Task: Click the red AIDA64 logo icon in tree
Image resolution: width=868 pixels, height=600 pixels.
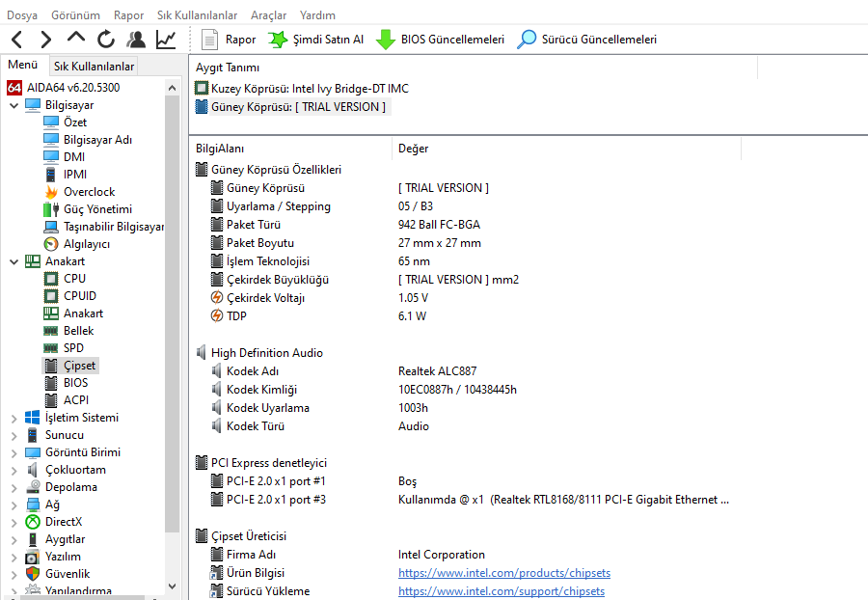Action: pyautogui.click(x=14, y=88)
